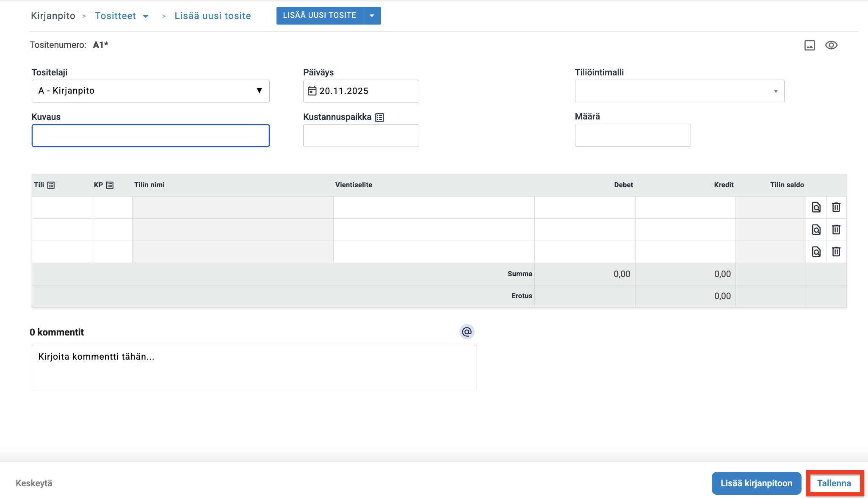
Task: Focus the Kuvaus input field
Action: (x=150, y=136)
